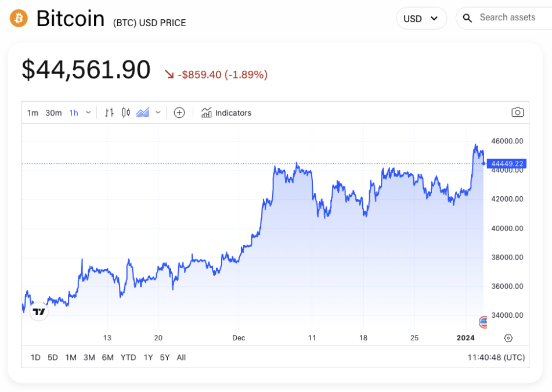
Task: Select the candlestick chart style icon
Action: point(126,113)
